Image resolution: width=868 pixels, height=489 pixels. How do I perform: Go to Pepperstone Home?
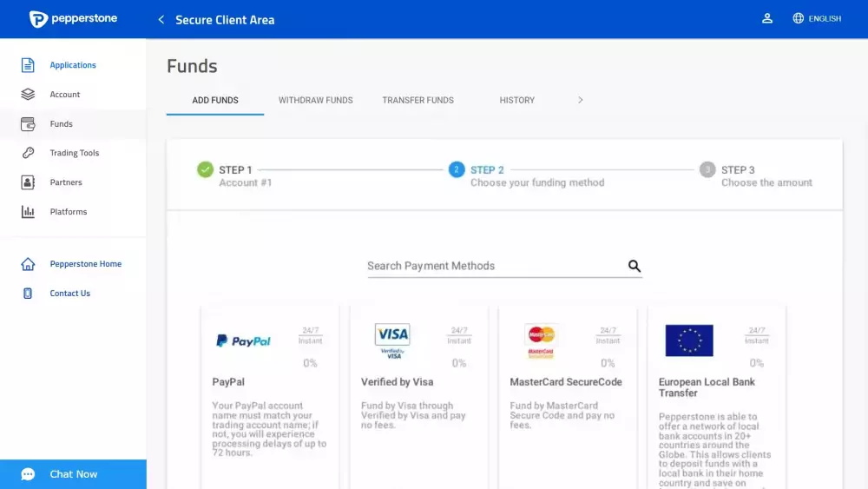[x=85, y=263]
